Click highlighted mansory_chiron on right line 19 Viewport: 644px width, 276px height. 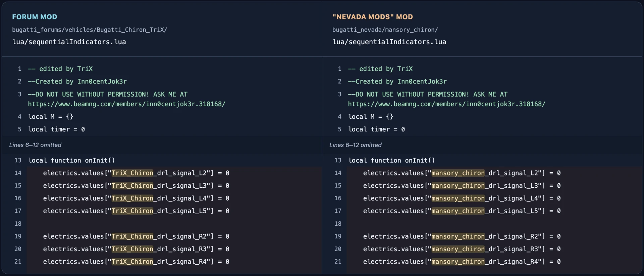(458, 236)
